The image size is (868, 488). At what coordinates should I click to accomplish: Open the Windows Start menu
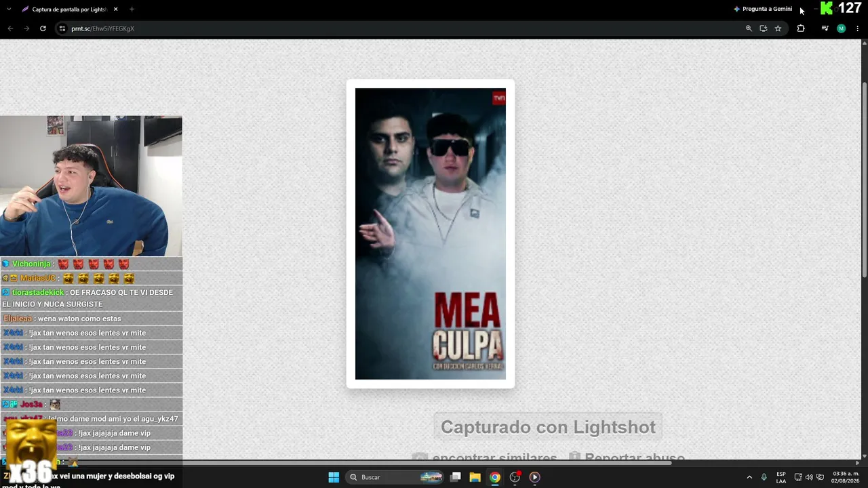[x=334, y=477]
